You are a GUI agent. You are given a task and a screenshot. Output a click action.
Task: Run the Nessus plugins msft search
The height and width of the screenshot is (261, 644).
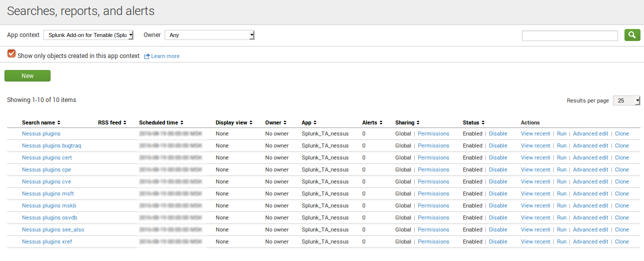coord(561,194)
